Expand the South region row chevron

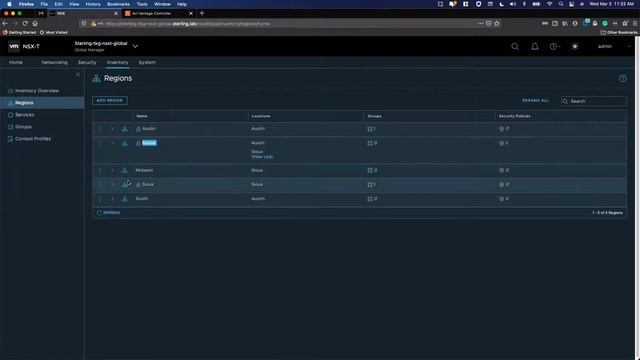tap(113, 199)
